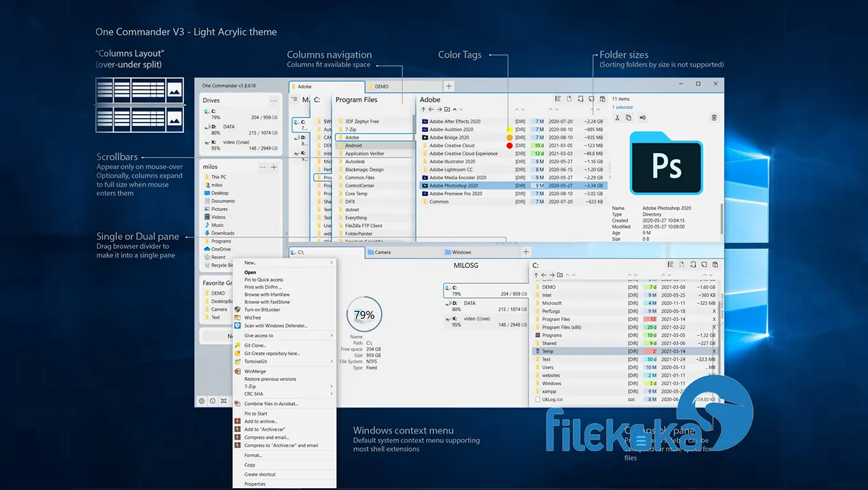Select Android folder in Program Files column

point(375,145)
